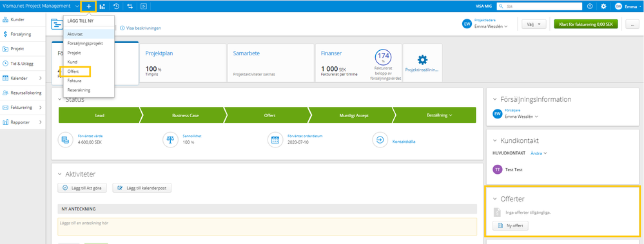This screenshot has height=244, width=644.
Task: Open Försäljare Emma Wesslén dropdown
Action: [x=522, y=117]
